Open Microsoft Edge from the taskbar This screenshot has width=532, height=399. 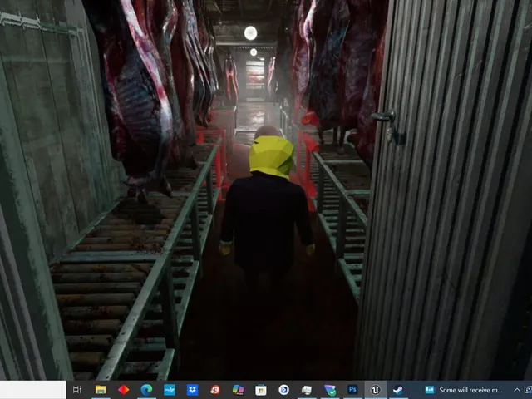146,390
